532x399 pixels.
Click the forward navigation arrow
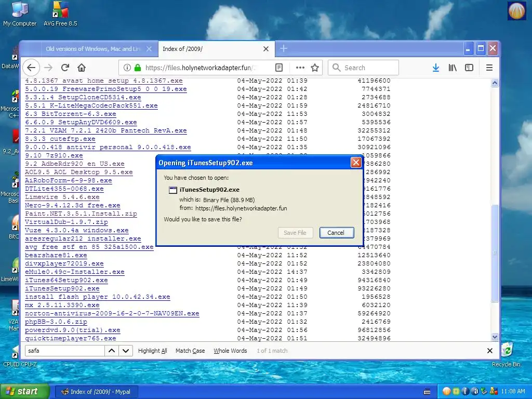(48, 68)
